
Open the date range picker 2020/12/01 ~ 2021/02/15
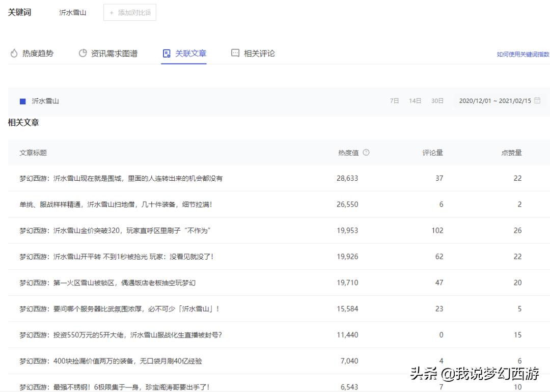tap(494, 101)
